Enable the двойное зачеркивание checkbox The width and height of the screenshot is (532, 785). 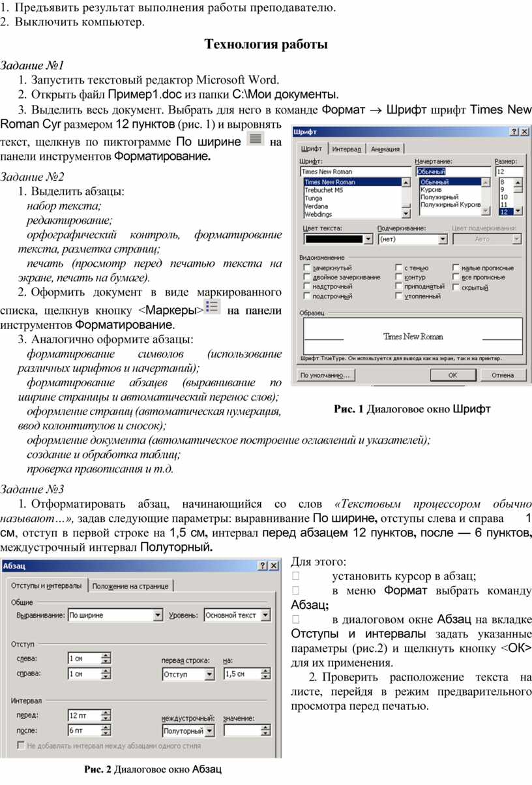pos(307,277)
